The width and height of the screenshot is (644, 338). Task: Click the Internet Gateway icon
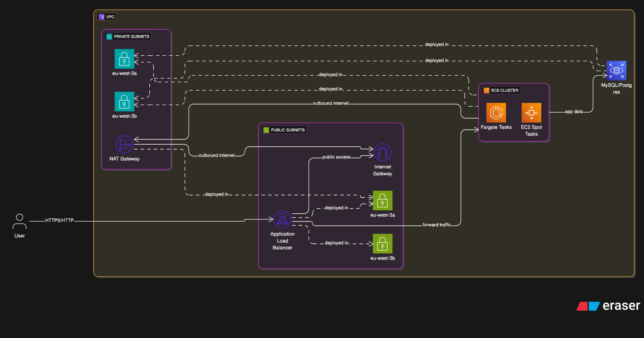coord(383,152)
